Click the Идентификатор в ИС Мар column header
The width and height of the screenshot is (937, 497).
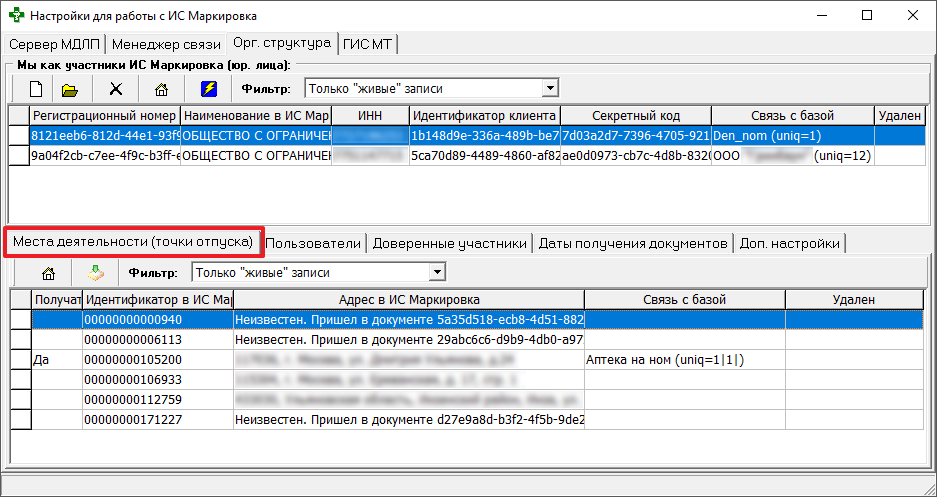tap(158, 300)
